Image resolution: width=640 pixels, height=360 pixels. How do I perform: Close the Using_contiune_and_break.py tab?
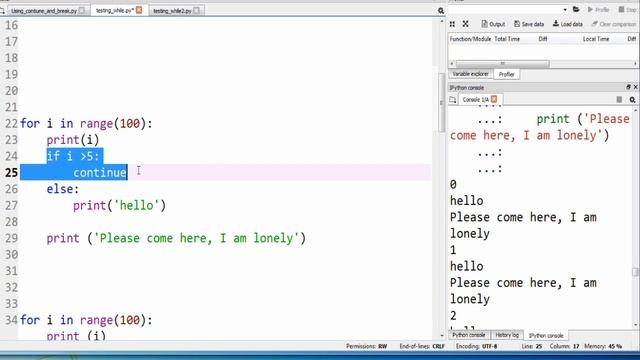pyautogui.click(x=82, y=10)
